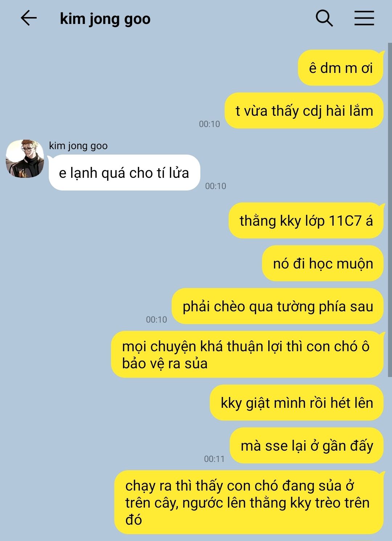Tap the reply "e lạnh quá cho tí lửa"

124,173
